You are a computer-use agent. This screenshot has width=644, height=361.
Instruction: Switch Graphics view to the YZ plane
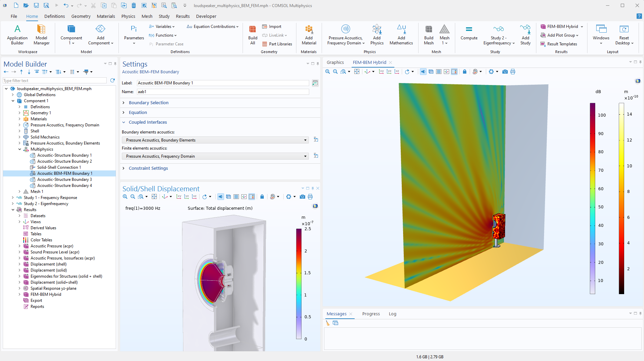point(389,72)
